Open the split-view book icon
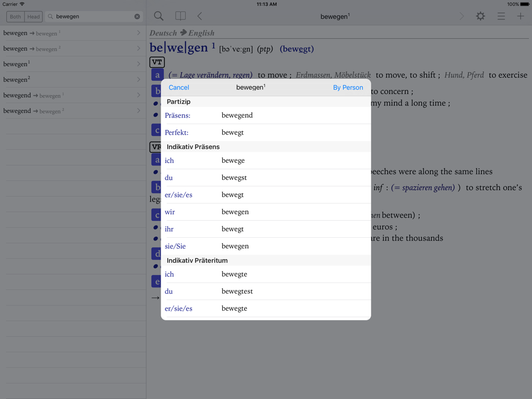 180,16
